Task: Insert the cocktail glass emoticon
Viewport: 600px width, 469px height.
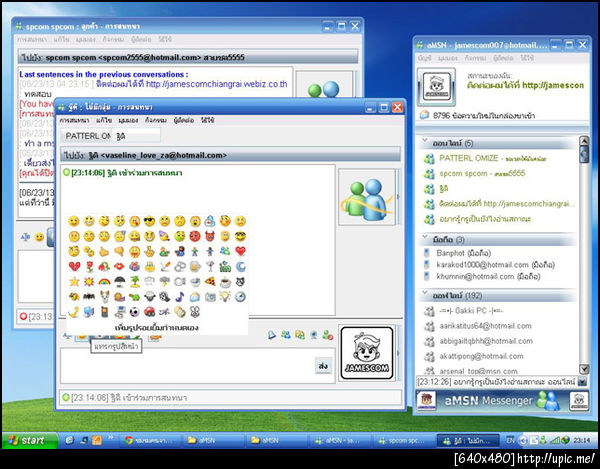Action: click(210, 266)
